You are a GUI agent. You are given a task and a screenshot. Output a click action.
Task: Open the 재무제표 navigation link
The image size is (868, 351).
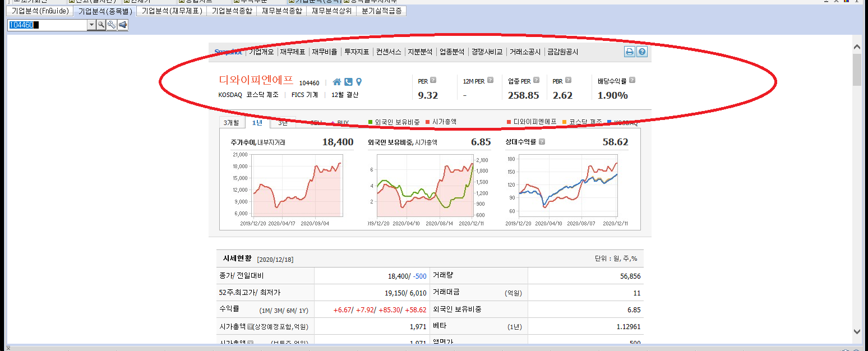pos(293,52)
